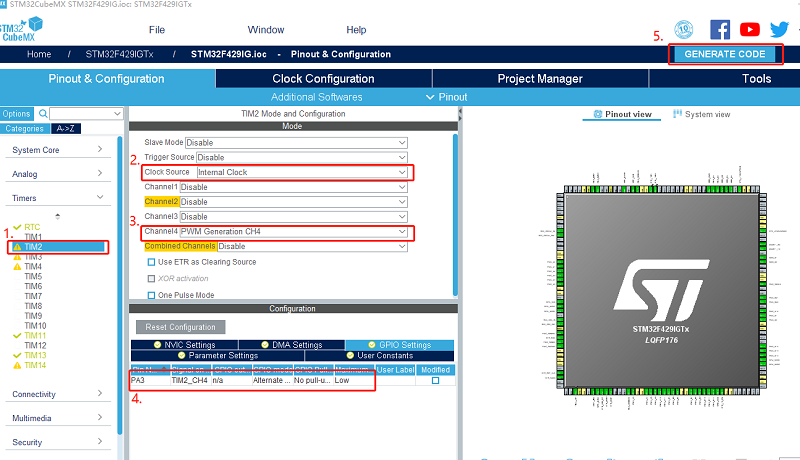Open the Parameter Settings tab
Screen dimensions: 800x460
[x=223, y=355]
